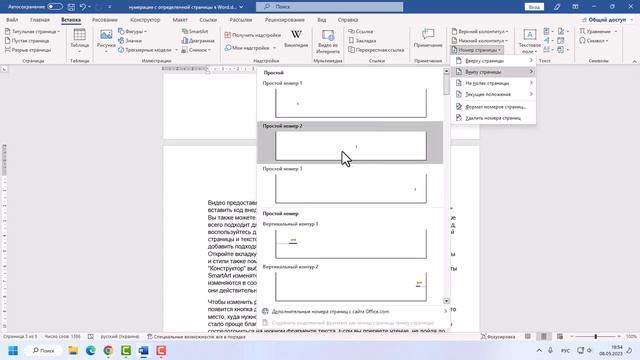The height and width of the screenshot is (360, 640).
Task: Open the Справка tab
Action: pyautogui.click(x=348, y=20)
